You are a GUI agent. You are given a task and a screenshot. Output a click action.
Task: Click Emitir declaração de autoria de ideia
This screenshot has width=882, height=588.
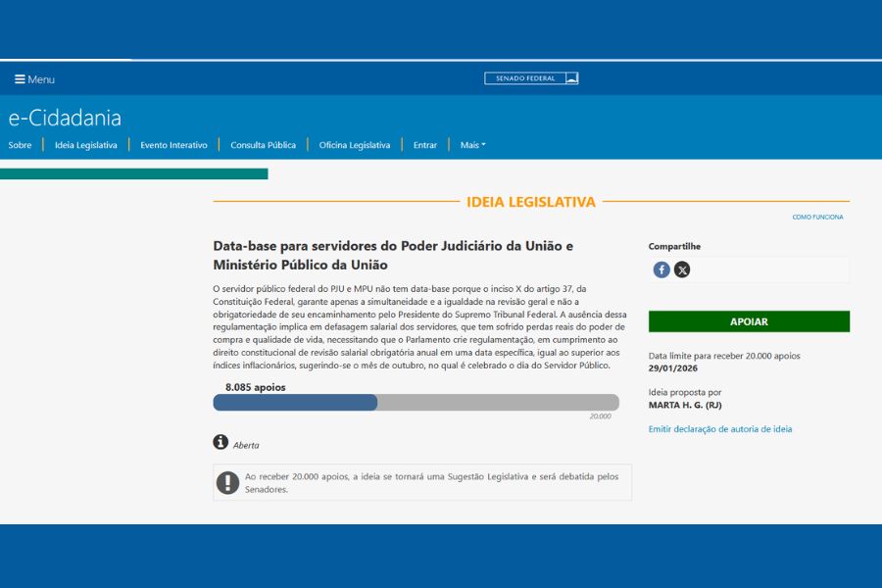click(x=720, y=429)
